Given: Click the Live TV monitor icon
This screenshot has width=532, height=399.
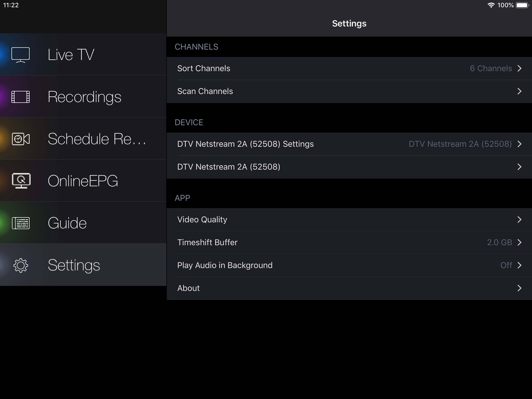Looking at the screenshot, I should pos(20,55).
